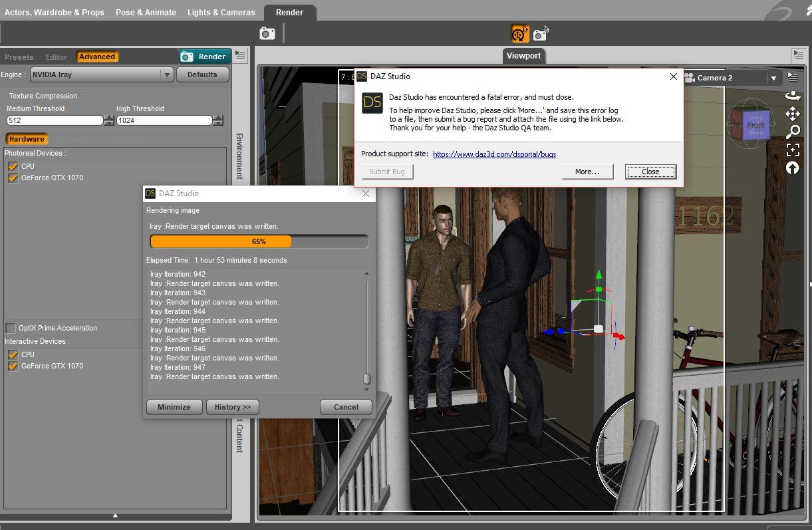Select the Hardware sub-tab
The height and width of the screenshot is (530, 812).
(x=27, y=139)
